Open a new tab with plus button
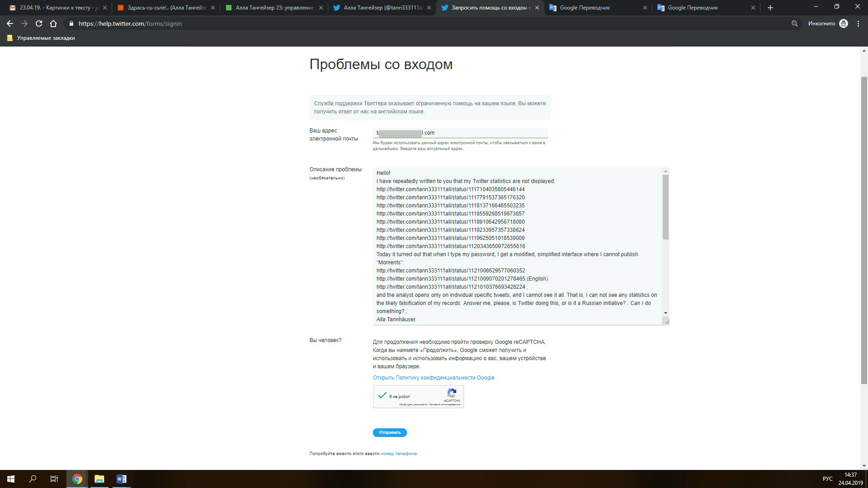 pyautogui.click(x=770, y=8)
